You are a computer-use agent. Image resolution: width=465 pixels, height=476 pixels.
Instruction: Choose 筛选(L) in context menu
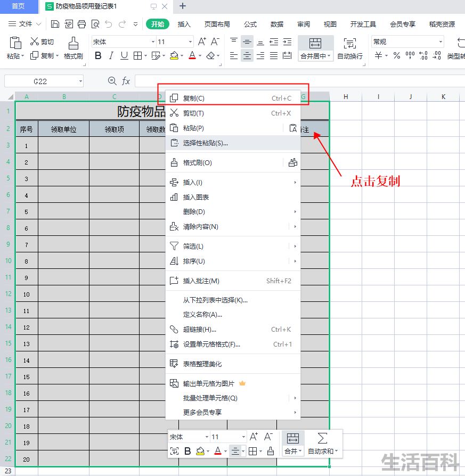click(x=233, y=246)
